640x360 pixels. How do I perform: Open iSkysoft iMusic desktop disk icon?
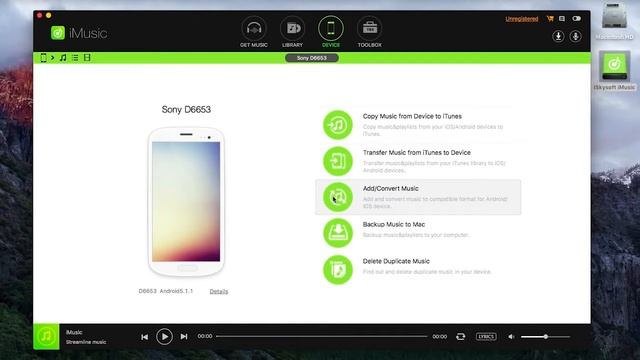tap(614, 70)
